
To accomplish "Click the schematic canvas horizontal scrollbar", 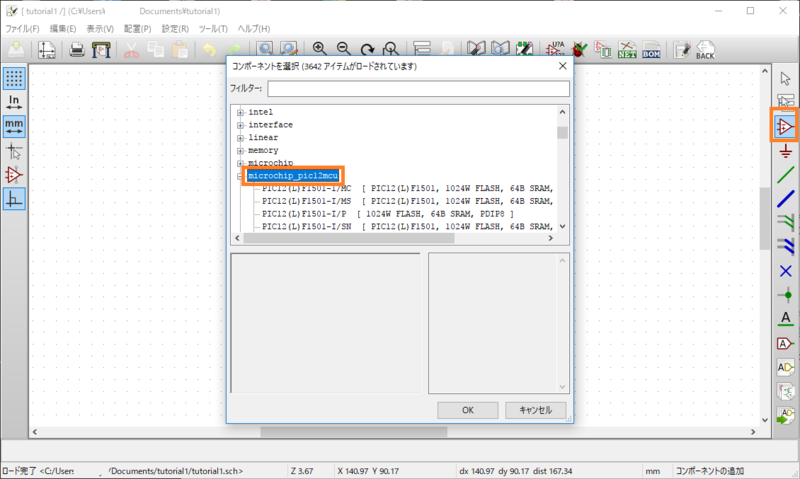I will (354, 432).
